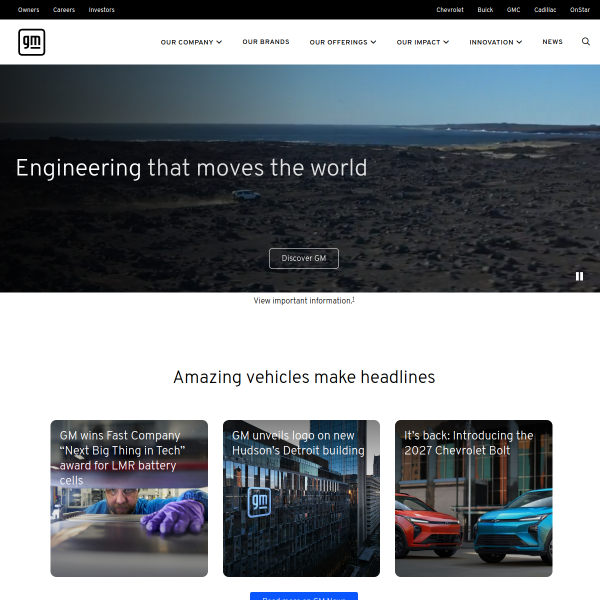Open the Investors link

click(x=101, y=9)
